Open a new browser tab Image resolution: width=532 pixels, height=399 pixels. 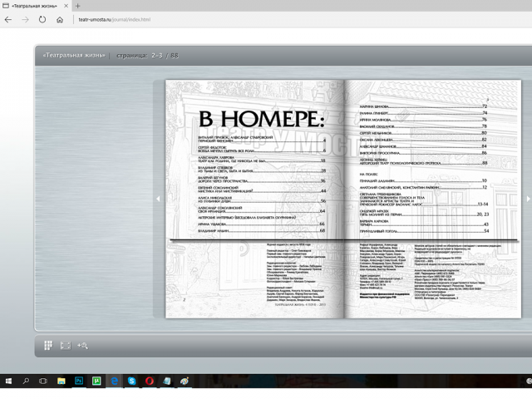(x=77, y=6)
